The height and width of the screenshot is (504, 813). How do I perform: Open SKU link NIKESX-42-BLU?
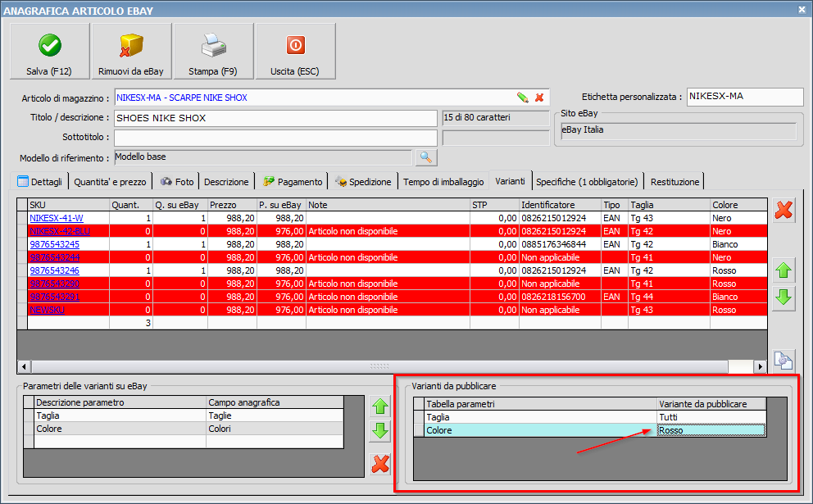pyautogui.click(x=60, y=231)
